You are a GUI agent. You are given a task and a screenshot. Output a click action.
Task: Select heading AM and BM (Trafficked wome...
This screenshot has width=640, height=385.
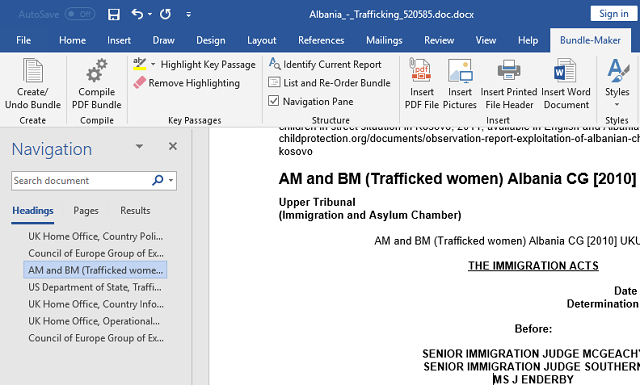pyautogui.click(x=96, y=270)
